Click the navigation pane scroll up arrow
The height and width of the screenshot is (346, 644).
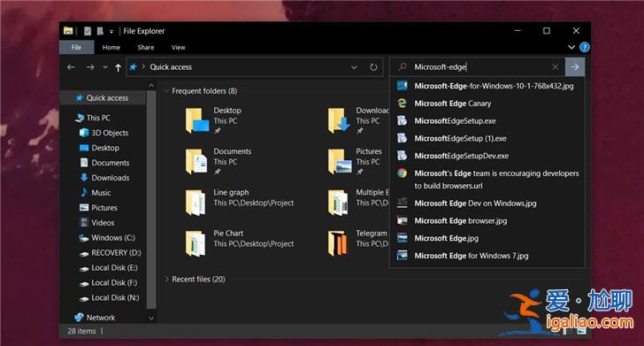(x=151, y=86)
